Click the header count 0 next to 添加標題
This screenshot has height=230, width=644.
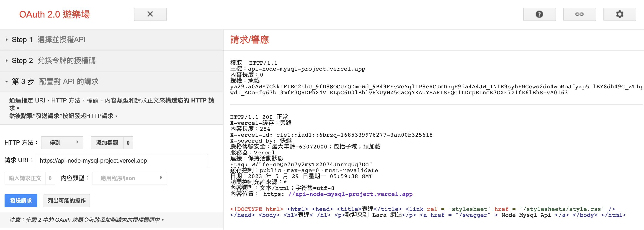[128, 143]
